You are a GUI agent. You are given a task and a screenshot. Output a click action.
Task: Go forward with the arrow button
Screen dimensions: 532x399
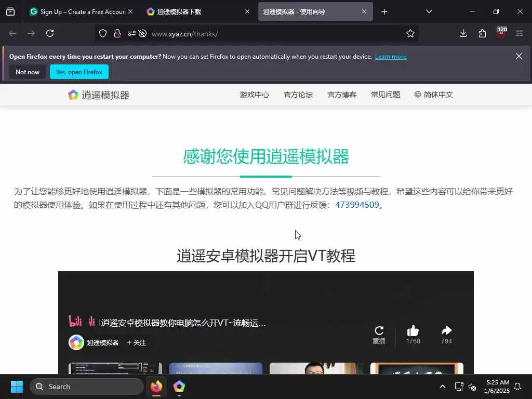click(31, 33)
